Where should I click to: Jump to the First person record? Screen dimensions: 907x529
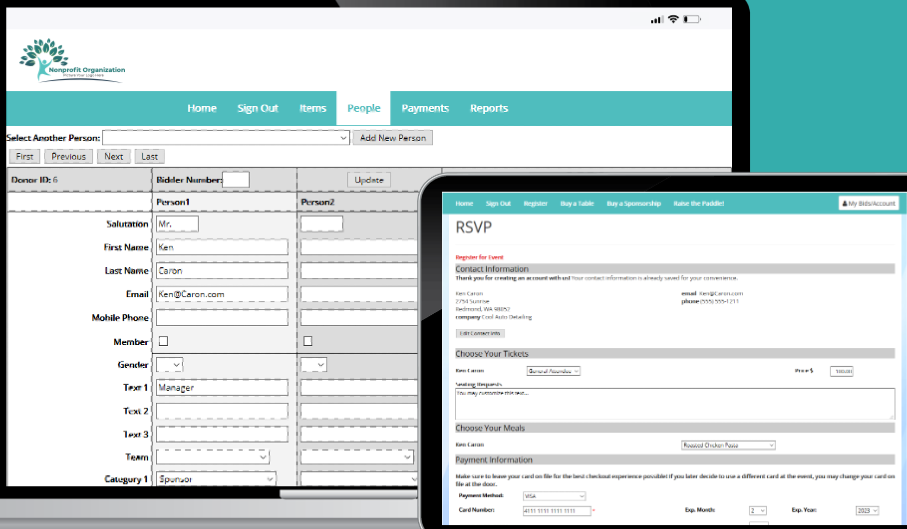click(24, 156)
